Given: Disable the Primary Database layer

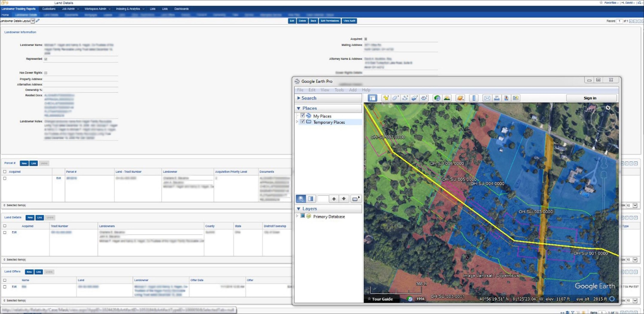Looking at the screenshot, I should pyautogui.click(x=302, y=215).
